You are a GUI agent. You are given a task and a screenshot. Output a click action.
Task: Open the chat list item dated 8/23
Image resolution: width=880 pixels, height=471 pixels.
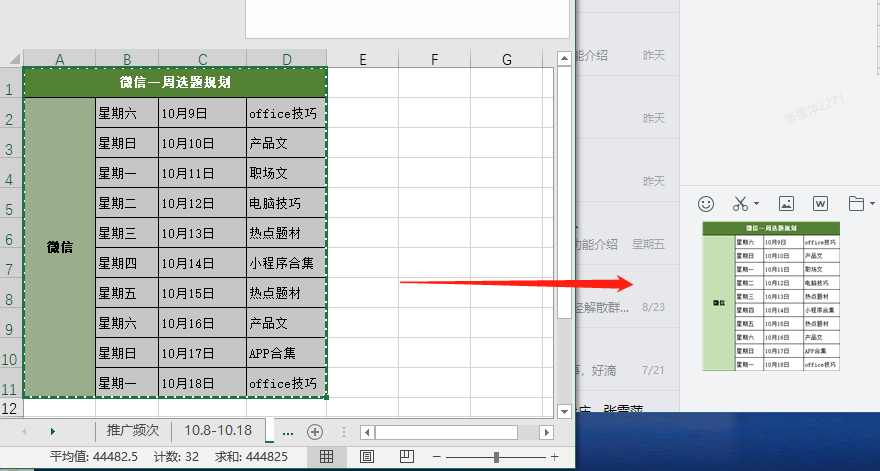click(x=627, y=296)
